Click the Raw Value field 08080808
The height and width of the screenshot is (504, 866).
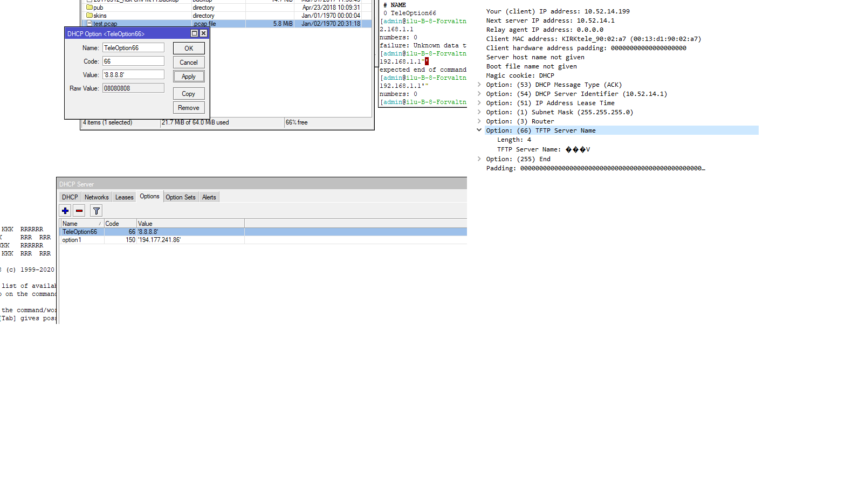[x=133, y=88]
